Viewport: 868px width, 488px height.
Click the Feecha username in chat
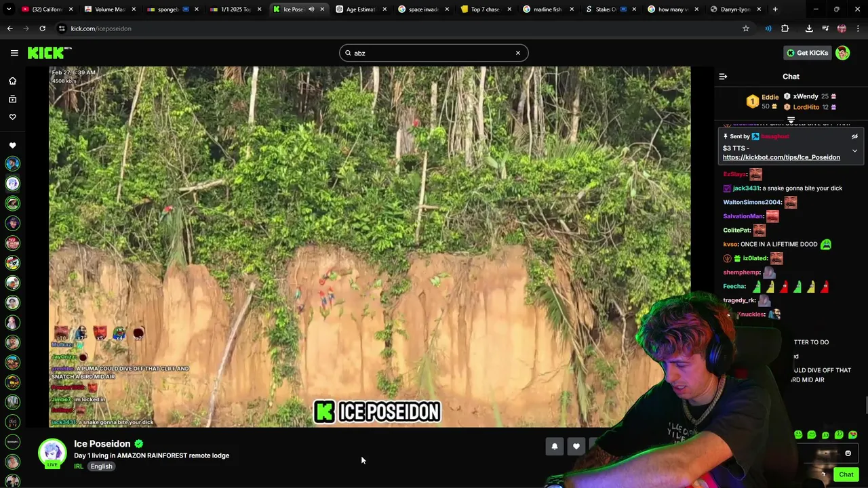pos(734,286)
